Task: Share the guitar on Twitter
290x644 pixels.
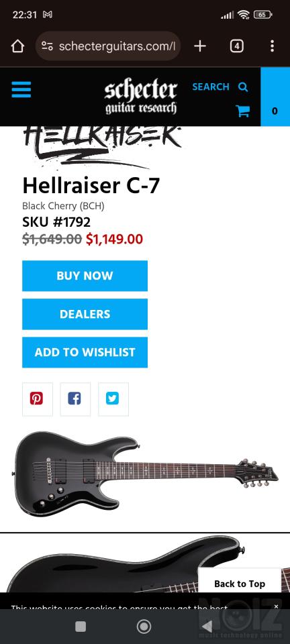Action: [x=113, y=398]
